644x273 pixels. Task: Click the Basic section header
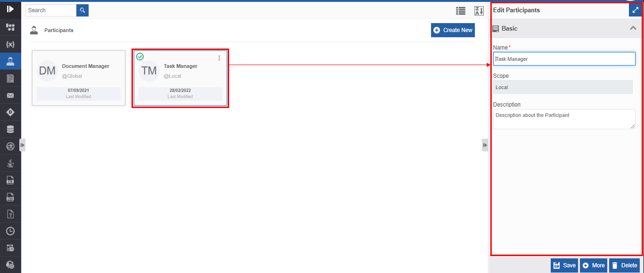tap(565, 28)
